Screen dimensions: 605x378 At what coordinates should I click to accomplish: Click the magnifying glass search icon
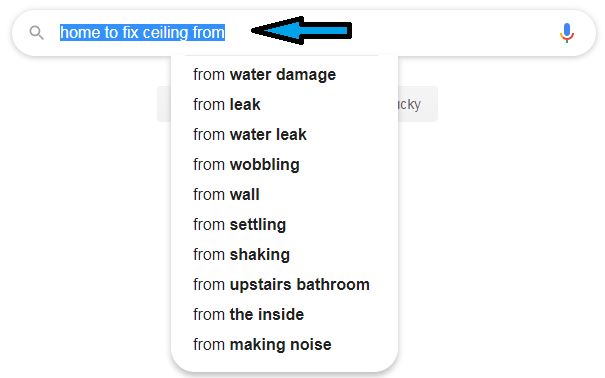click(37, 33)
